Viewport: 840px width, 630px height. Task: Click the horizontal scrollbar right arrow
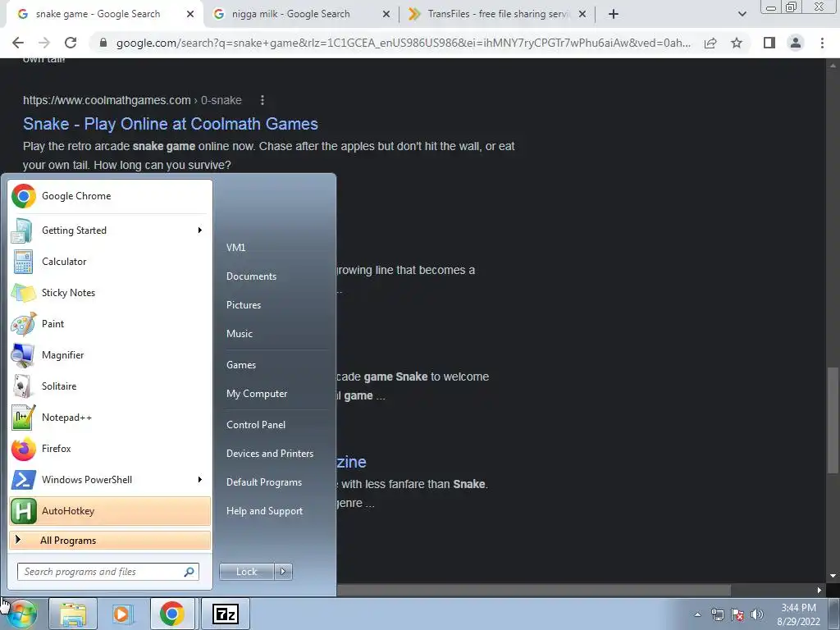[819, 590]
